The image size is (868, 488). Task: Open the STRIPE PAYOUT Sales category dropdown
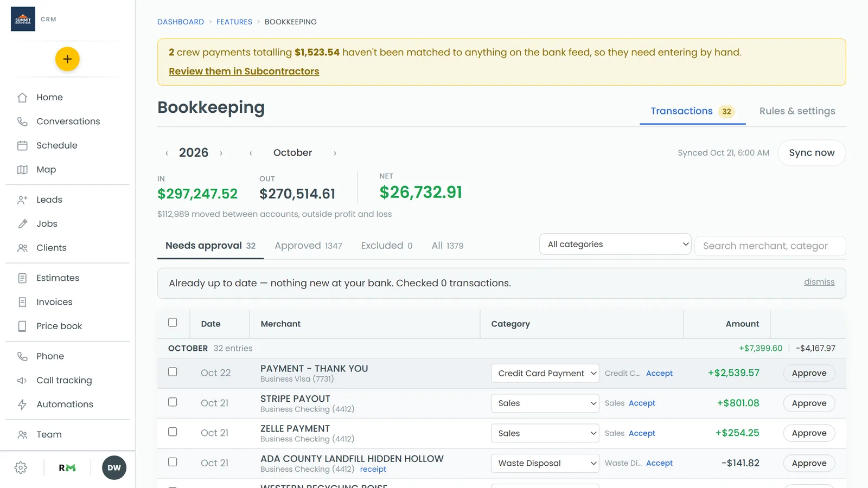[x=545, y=403]
